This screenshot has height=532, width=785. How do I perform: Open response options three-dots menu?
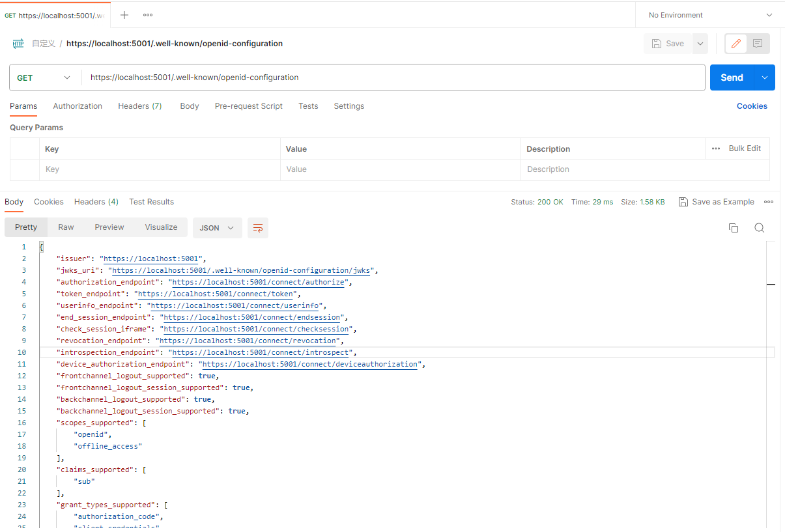coord(769,202)
